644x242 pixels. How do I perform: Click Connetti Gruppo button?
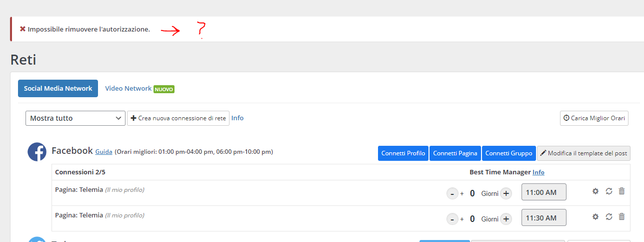508,153
